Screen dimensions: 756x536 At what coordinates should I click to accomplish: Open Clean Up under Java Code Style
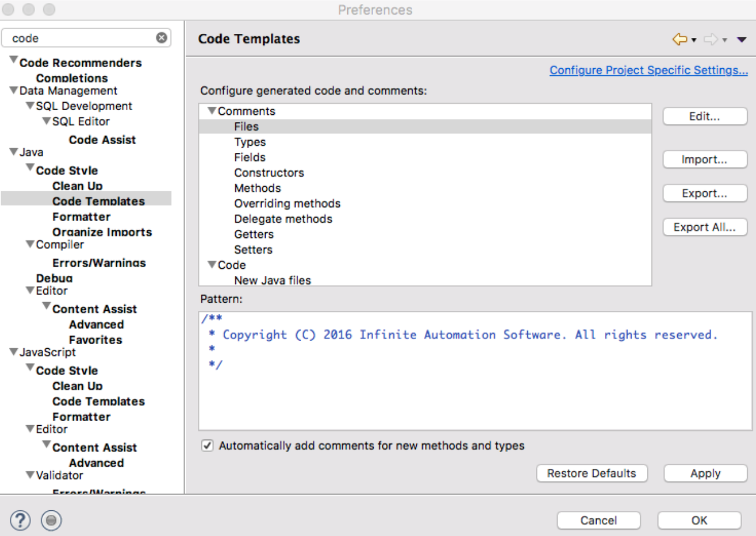[78, 186]
